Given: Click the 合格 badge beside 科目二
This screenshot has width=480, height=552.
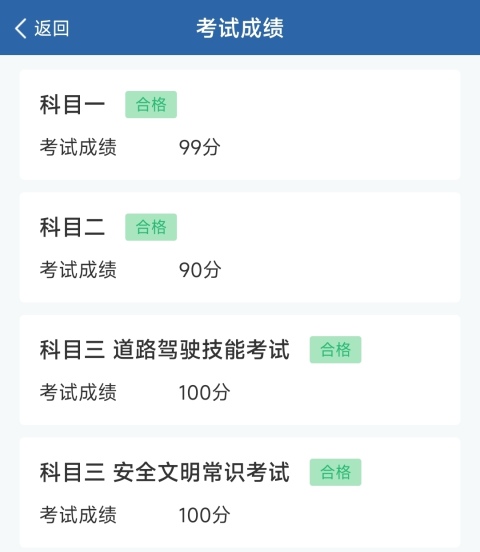Looking at the screenshot, I should click(x=151, y=227).
